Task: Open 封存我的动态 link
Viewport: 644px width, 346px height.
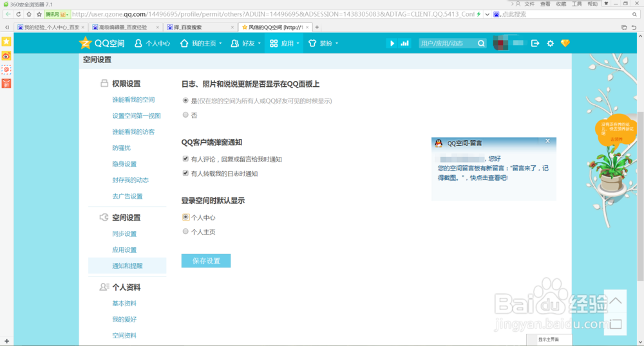Action: tap(130, 180)
